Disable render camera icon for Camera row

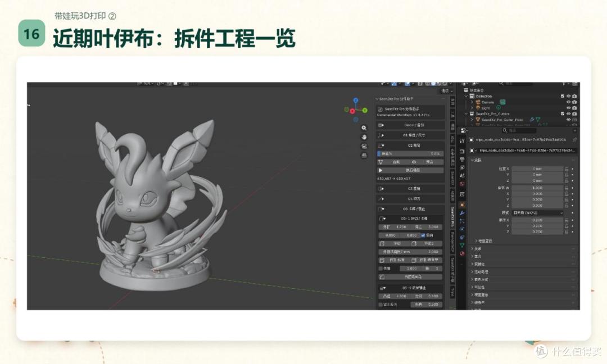pos(574,102)
